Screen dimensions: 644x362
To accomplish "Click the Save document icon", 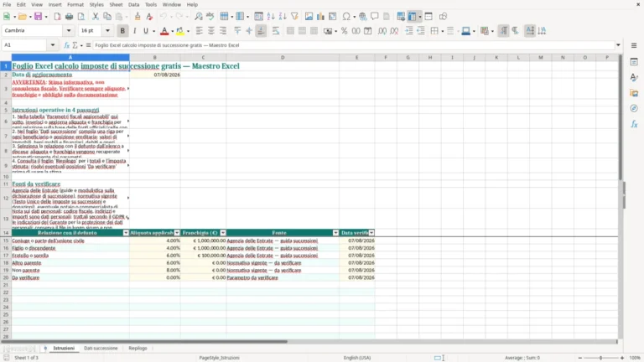I will coord(39,17).
